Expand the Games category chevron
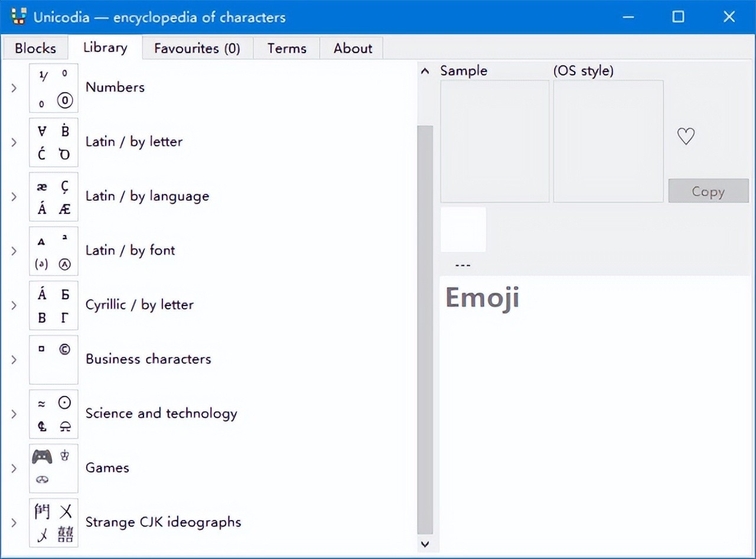The height and width of the screenshot is (559, 756). (14, 469)
